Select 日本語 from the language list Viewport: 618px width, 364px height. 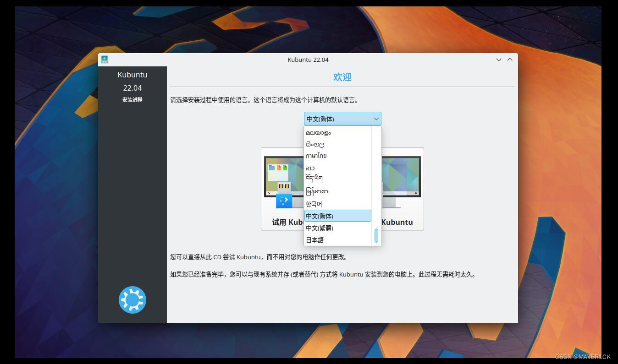(315, 239)
